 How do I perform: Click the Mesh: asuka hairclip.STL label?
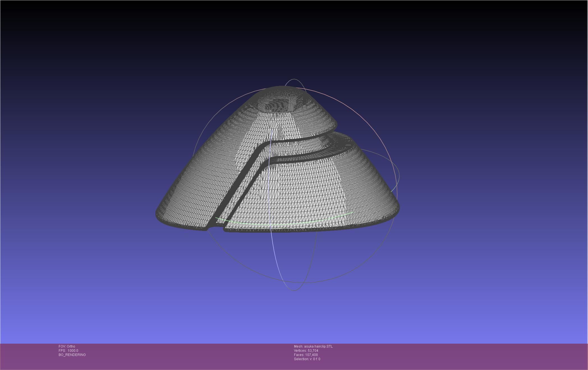313,346
